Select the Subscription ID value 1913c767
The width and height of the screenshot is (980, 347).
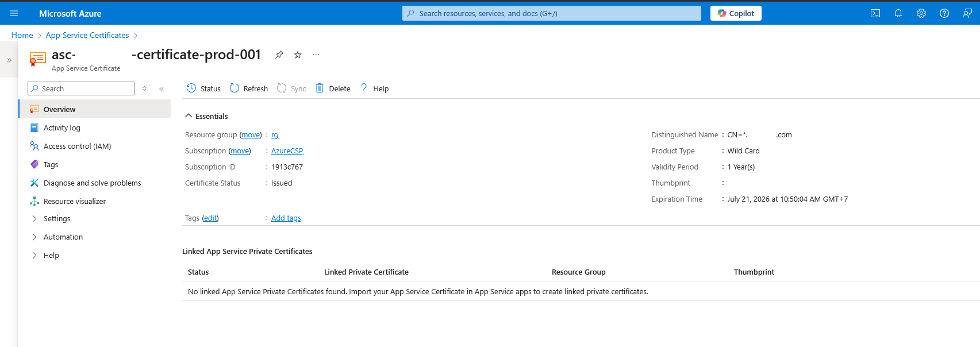tap(287, 167)
